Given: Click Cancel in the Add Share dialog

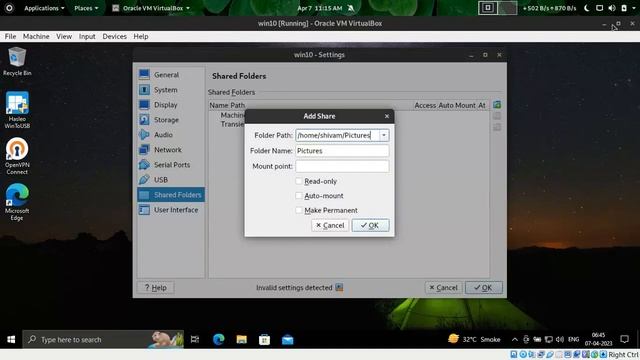Looking at the screenshot, I should coord(330,225).
